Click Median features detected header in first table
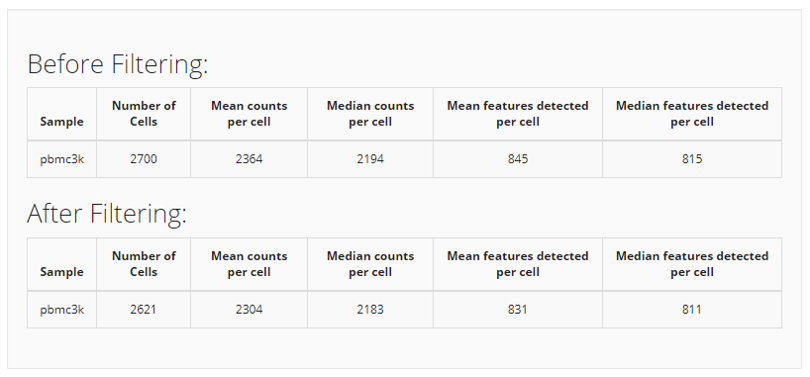This screenshot has height=377, width=810. click(692, 114)
